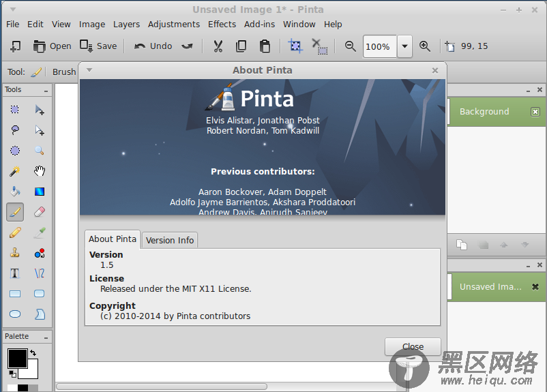Select the Recolor tool
The width and height of the screenshot is (547, 392).
pyautogui.click(x=40, y=253)
